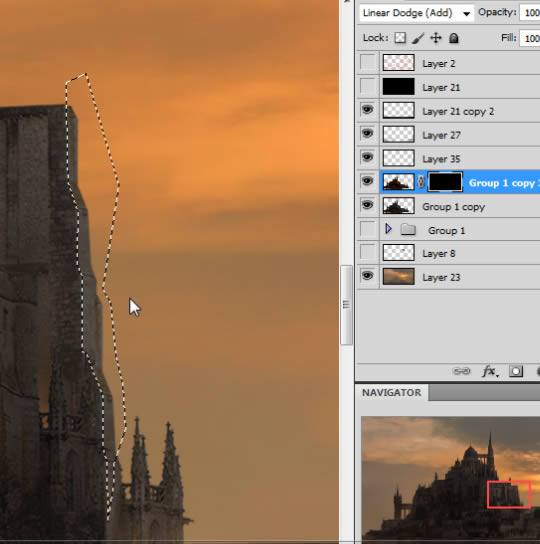This screenshot has height=544, width=540.
Task: Click the lock position move icon
Action: (436, 38)
